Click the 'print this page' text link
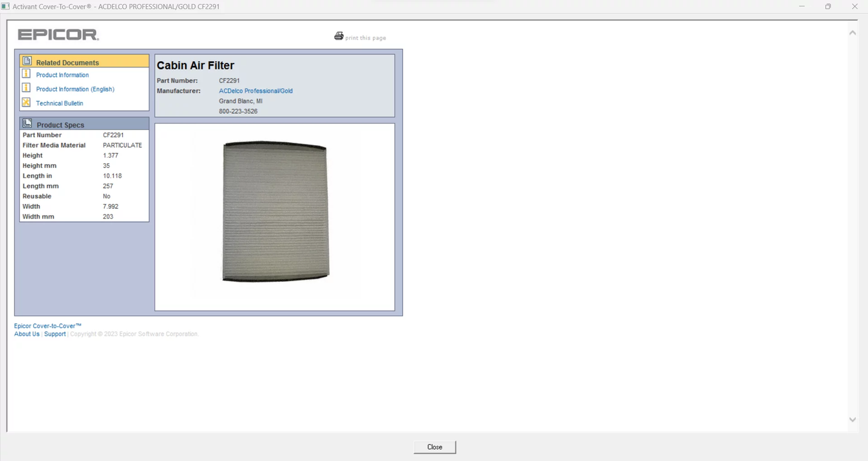The width and height of the screenshot is (868, 461). [x=365, y=38]
